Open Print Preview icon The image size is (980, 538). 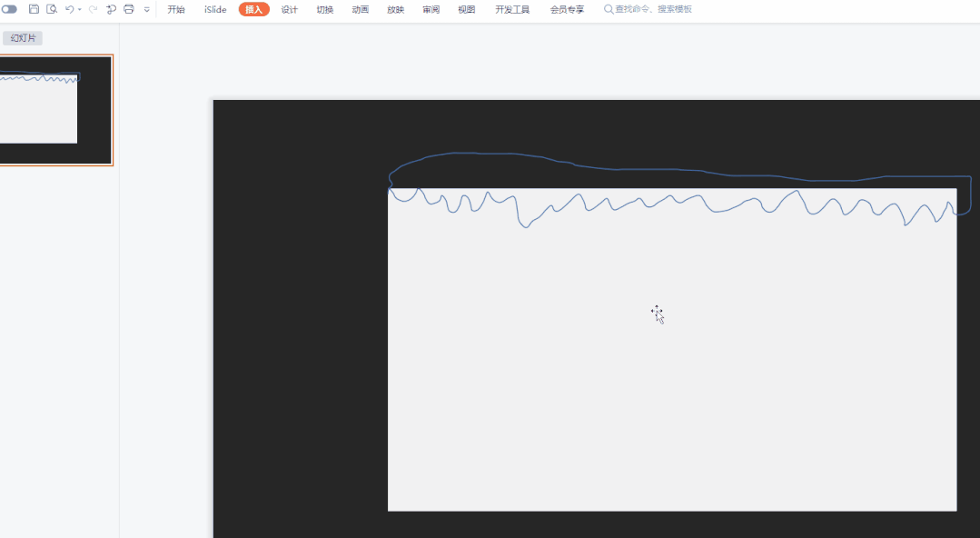pyautogui.click(x=52, y=9)
